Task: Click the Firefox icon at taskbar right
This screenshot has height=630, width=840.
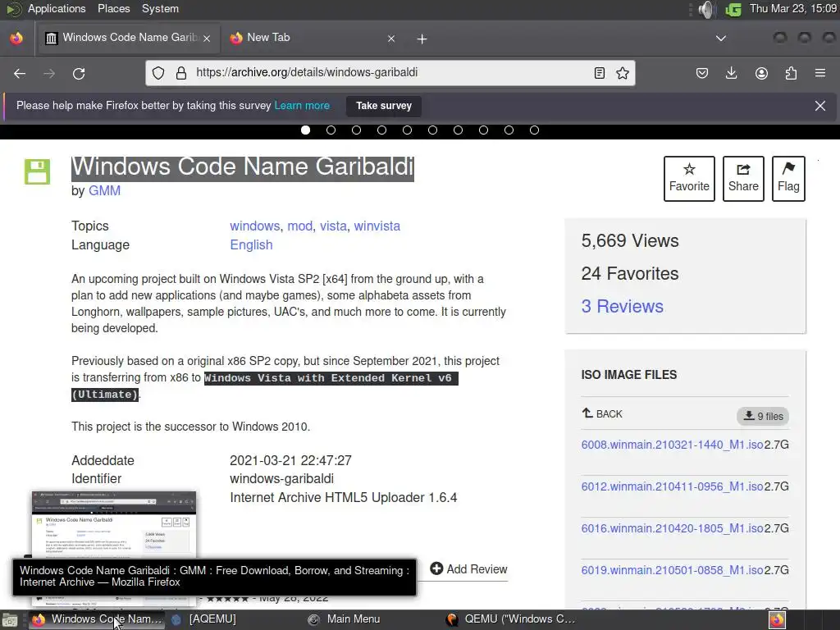Action: pos(777,620)
